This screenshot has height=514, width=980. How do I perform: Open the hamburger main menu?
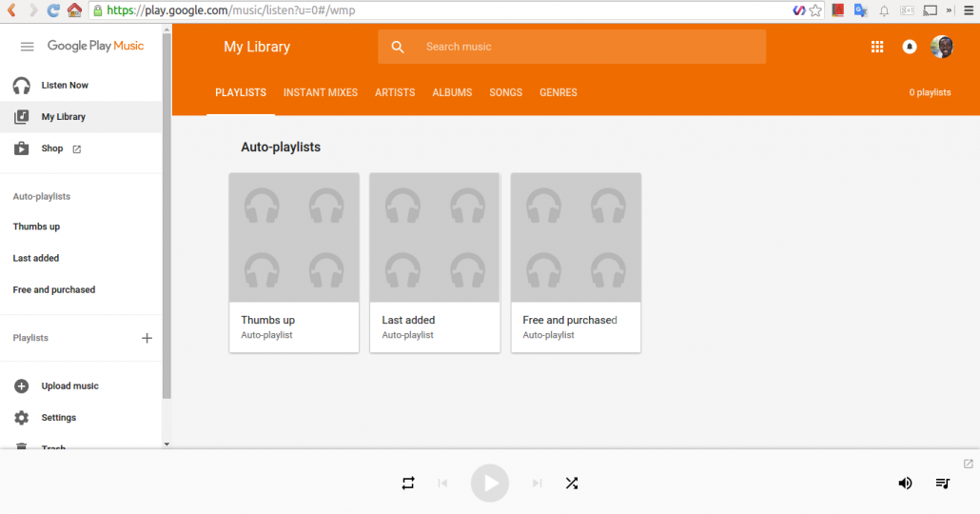click(x=27, y=47)
